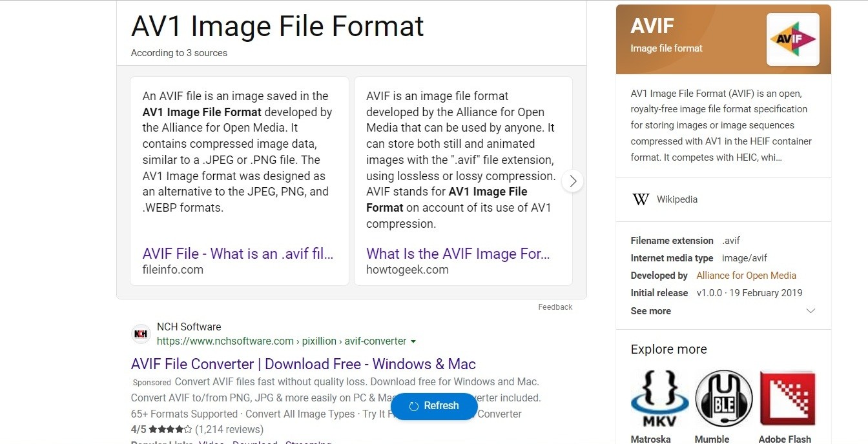Viewport: 868px width, 444px height.
Task: Click the '.avif' filename extension value
Action: coord(731,241)
